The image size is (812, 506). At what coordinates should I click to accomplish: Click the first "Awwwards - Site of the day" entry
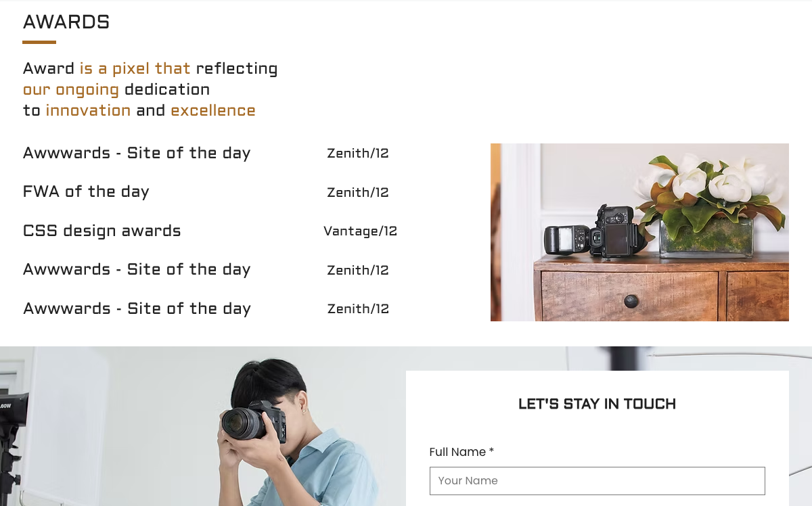(137, 153)
